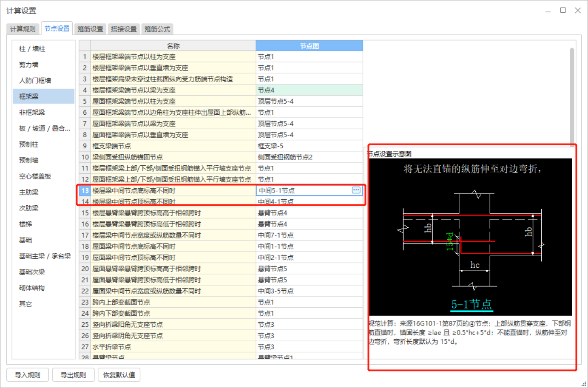
Task: Click the 中间2-1节点 cell
Action: [x=310, y=258]
